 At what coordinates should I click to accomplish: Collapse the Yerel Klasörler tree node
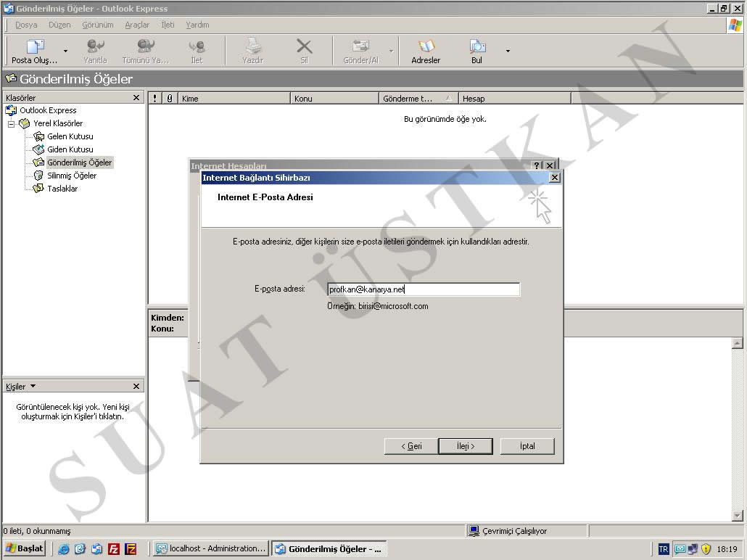[x=11, y=124]
